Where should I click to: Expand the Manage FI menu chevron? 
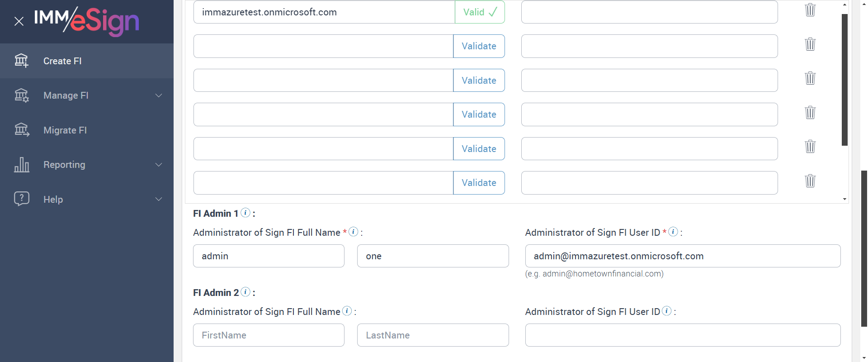point(159,95)
